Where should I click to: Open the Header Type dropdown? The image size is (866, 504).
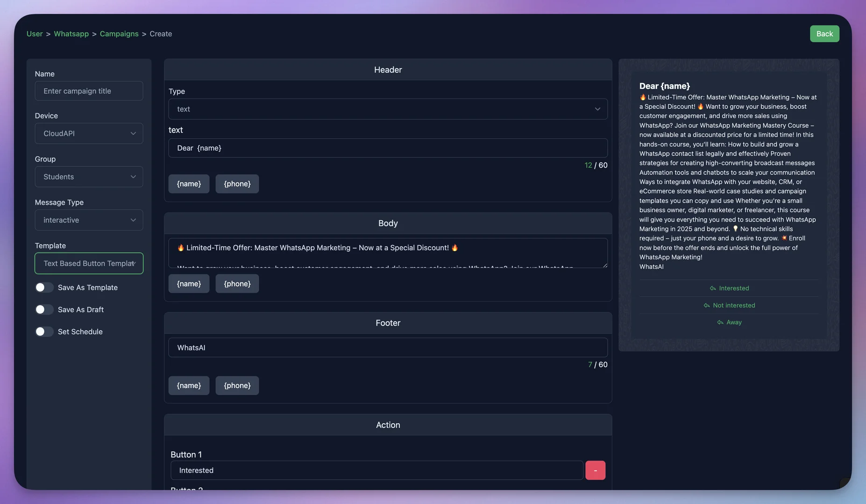[388, 109]
